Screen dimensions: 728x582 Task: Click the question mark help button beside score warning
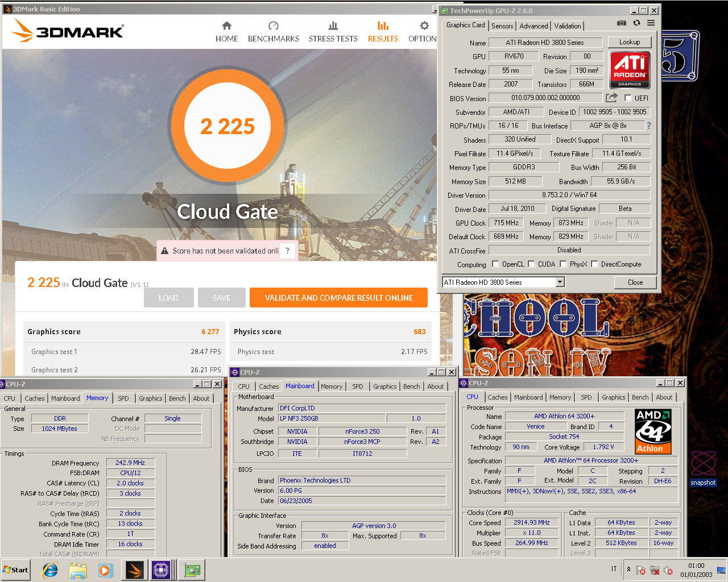[288, 251]
